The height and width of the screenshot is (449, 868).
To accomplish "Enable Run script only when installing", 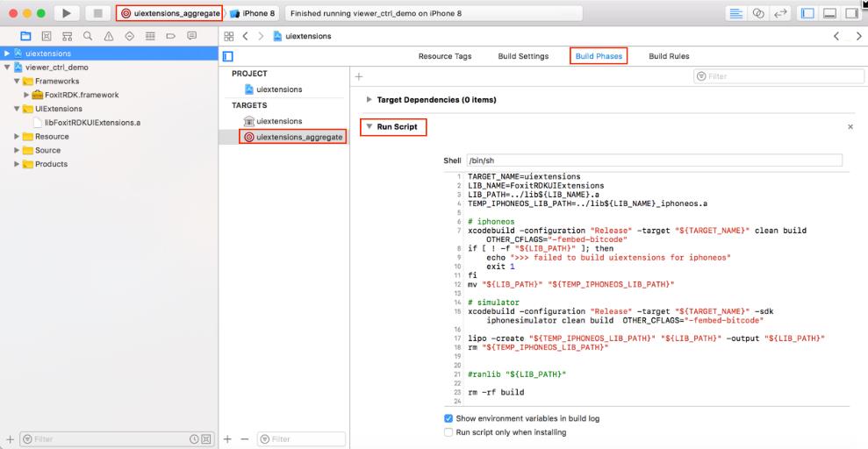I will point(448,432).
